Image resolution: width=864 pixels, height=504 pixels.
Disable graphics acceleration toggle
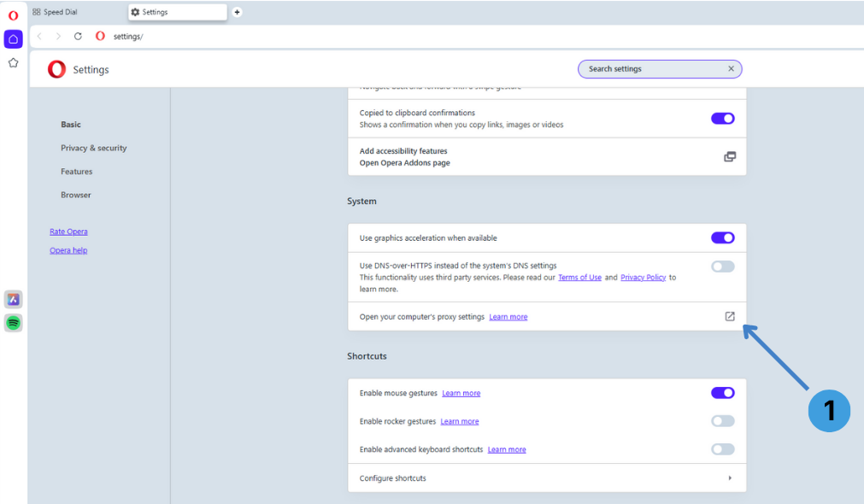[722, 238]
